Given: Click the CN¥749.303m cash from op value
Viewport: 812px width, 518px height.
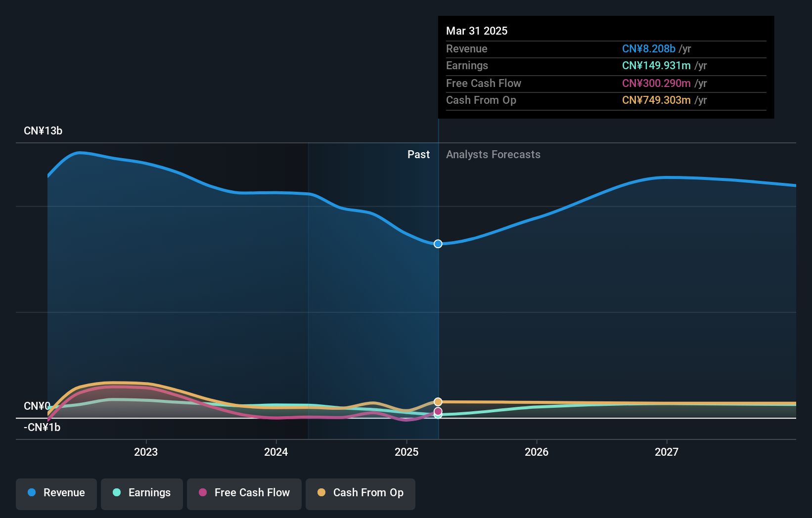Looking at the screenshot, I should [x=656, y=100].
